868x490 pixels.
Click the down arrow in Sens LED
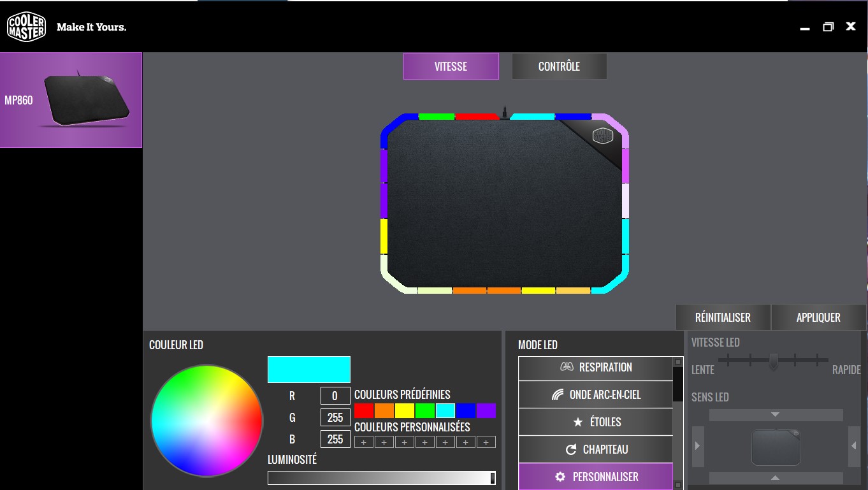[776, 415]
